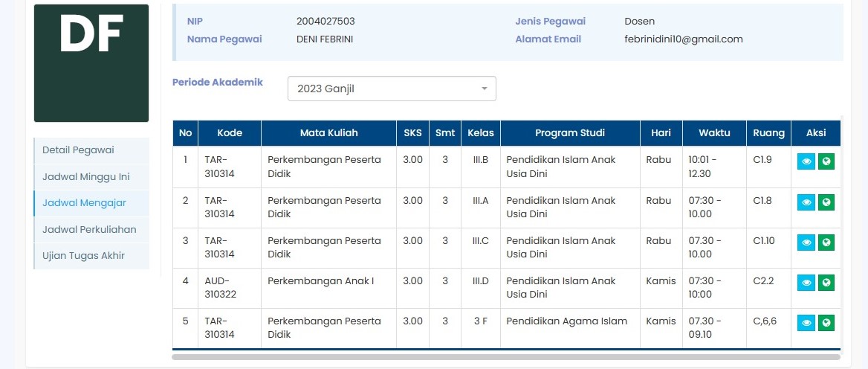Open Jadwal Perkuliahan in the sidebar

(89, 229)
